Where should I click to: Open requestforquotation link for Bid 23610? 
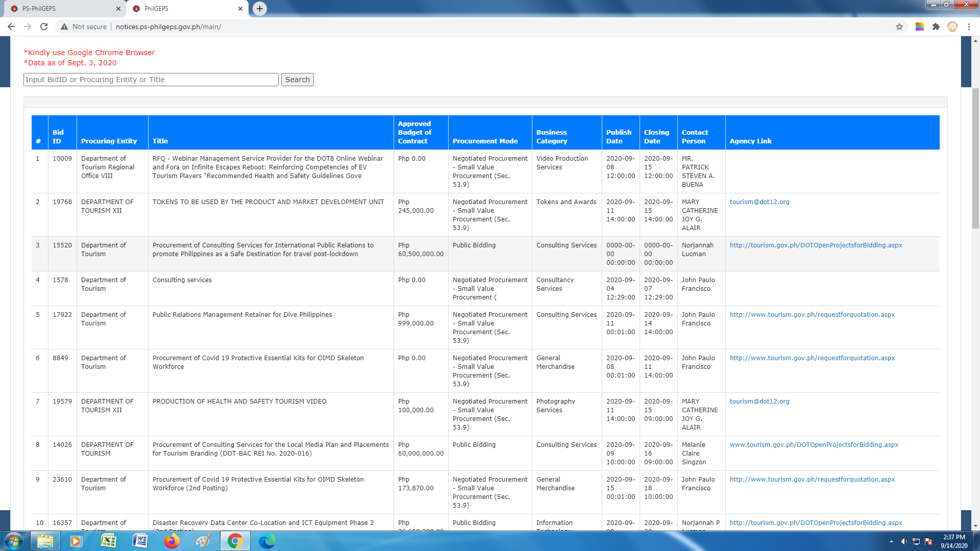[x=812, y=480]
